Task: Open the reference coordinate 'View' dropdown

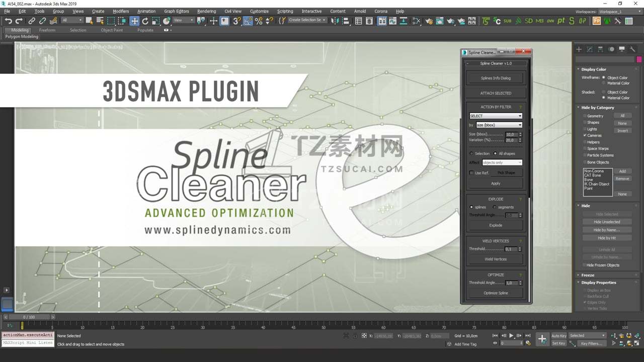Action: [183, 20]
